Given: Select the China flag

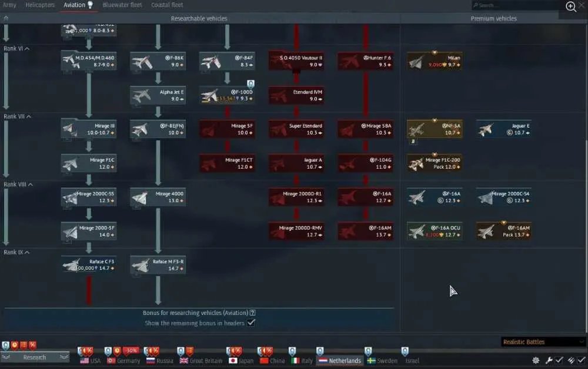Looking at the screenshot, I should (264, 361).
